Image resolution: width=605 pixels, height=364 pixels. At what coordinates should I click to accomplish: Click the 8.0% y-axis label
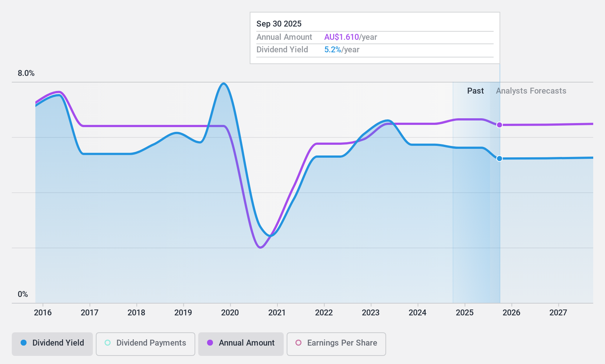click(x=26, y=73)
